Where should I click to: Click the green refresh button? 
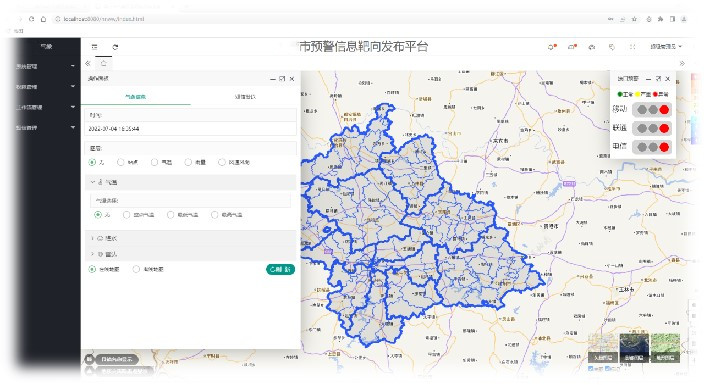click(x=280, y=269)
